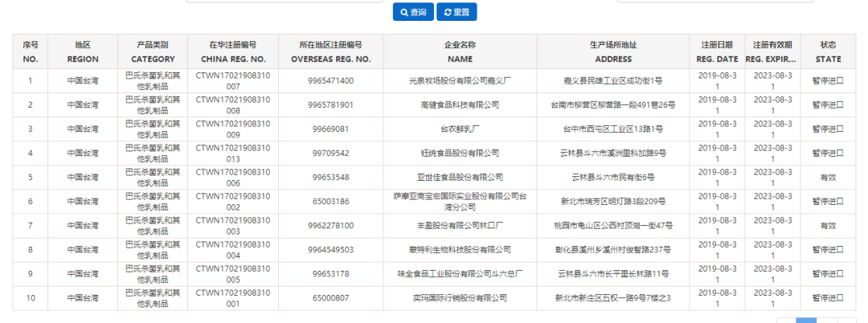Click China reg. number ending 008
The height and width of the screenshot is (323, 868).
[233, 105]
